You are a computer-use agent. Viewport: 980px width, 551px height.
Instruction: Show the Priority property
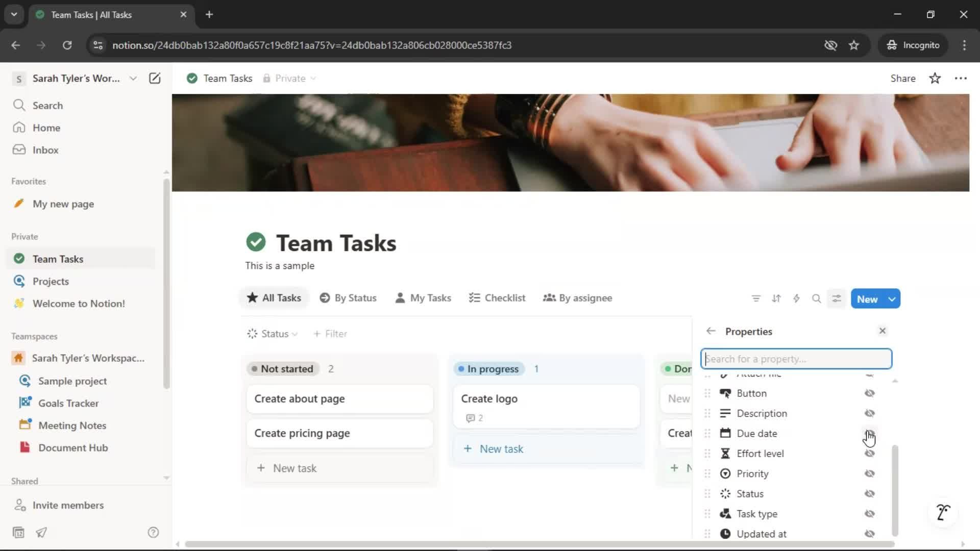(x=870, y=473)
